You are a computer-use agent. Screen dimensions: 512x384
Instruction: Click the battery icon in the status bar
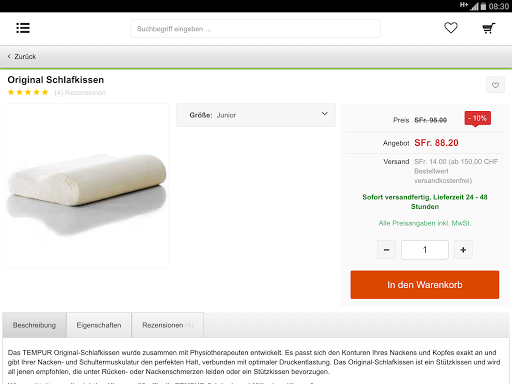483,6
